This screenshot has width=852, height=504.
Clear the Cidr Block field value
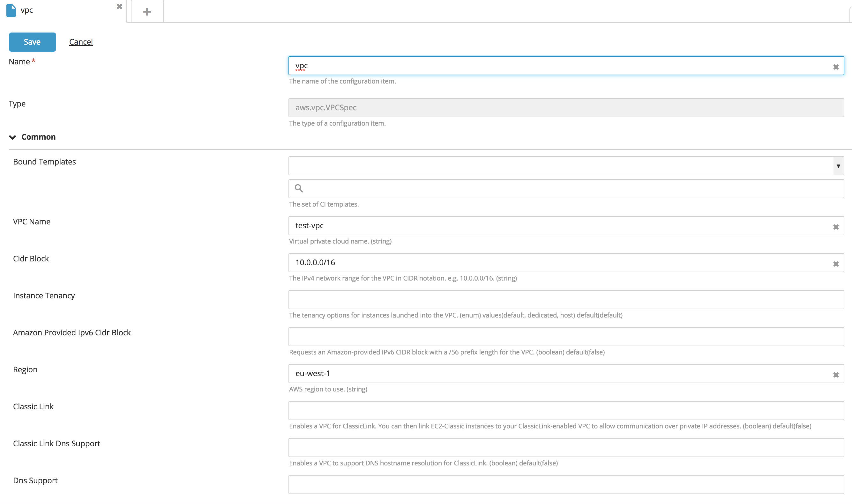click(836, 264)
